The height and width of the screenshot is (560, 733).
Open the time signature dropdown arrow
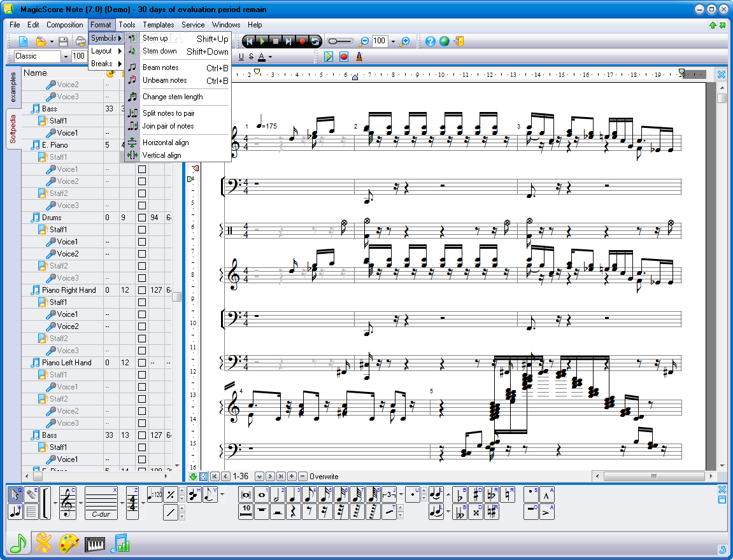click(143, 503)
